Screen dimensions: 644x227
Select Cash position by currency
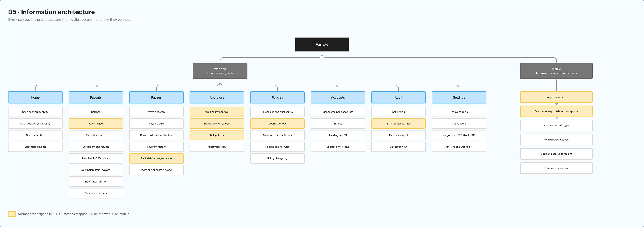coord(35,124)
